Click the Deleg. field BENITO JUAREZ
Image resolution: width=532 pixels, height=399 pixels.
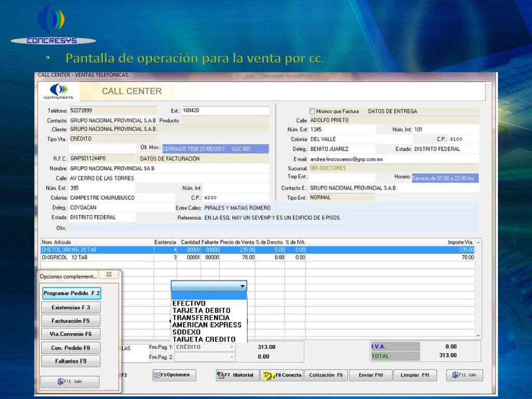coord(342,149)
